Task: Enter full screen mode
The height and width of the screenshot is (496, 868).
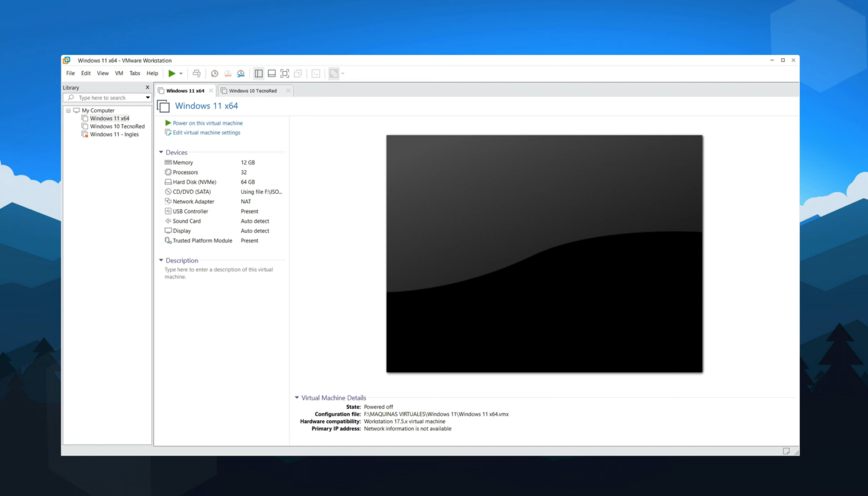Action: point(284,73)
